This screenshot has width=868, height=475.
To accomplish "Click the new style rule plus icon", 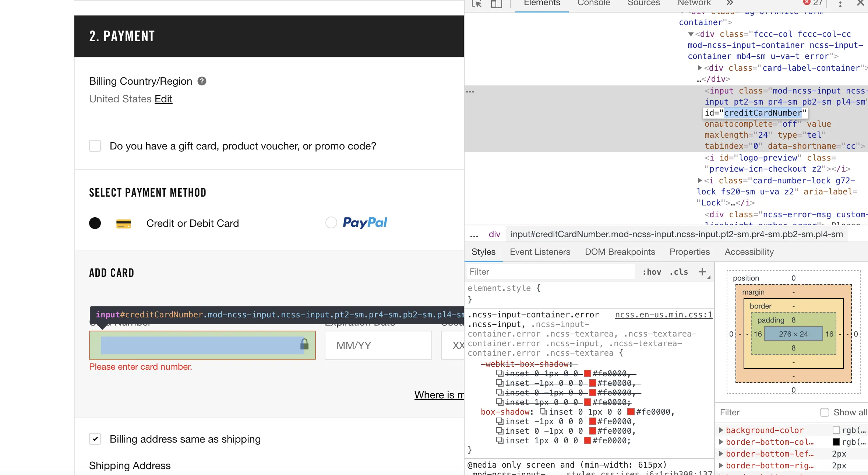I will [x=702, y=272].
